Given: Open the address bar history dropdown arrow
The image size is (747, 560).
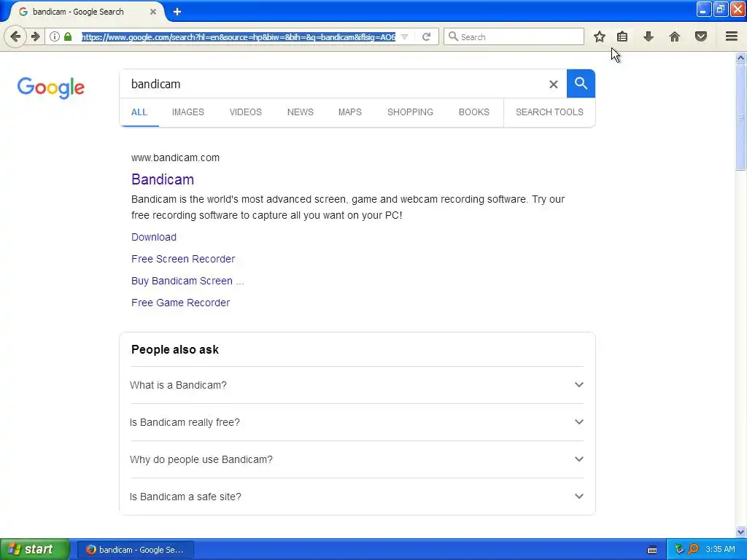Looking at the screenshot, I should [x=404, y=36].
